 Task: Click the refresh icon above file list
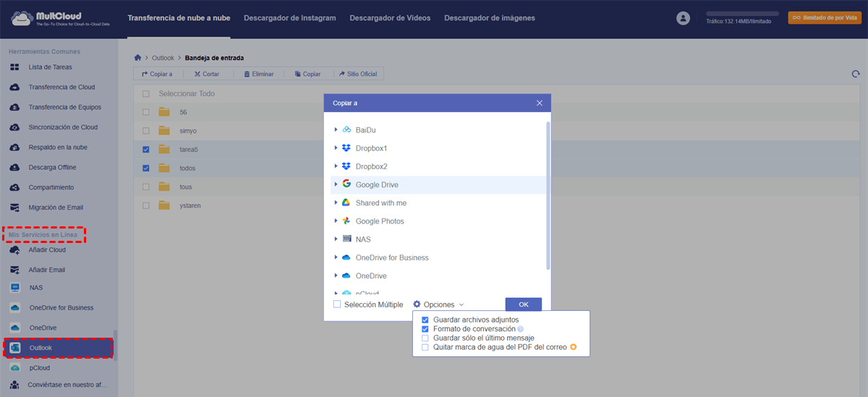click(x=856, y=74)
